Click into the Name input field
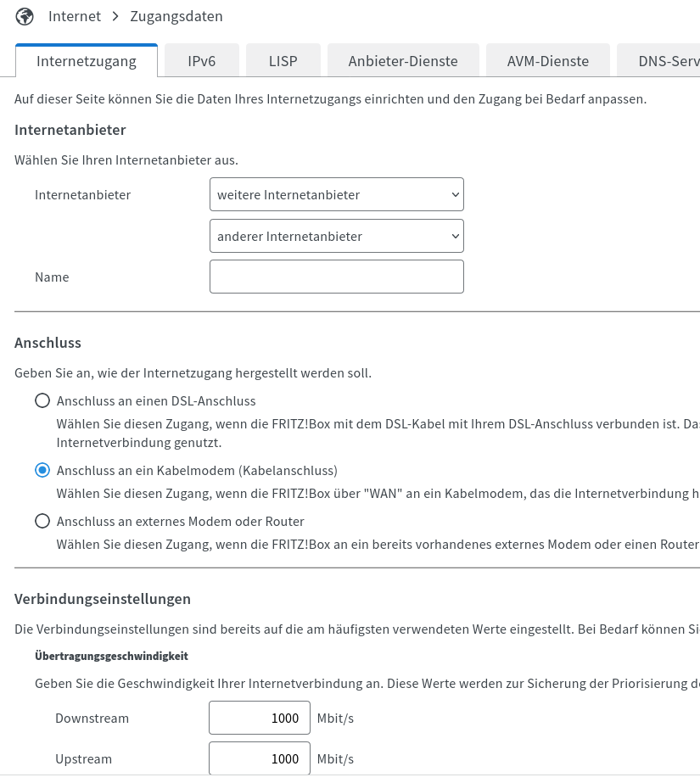Viewport: 700px width, 783px height. 336,277
